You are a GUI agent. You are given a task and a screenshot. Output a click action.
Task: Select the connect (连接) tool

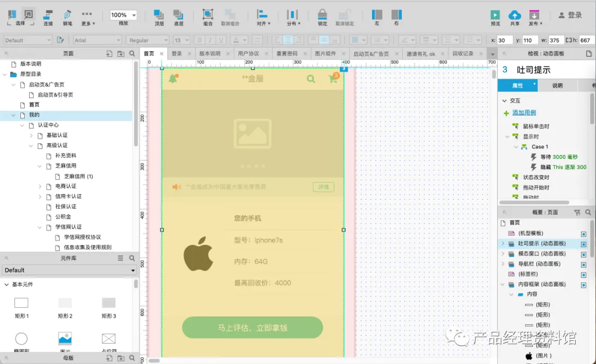(x=48, y=18)
